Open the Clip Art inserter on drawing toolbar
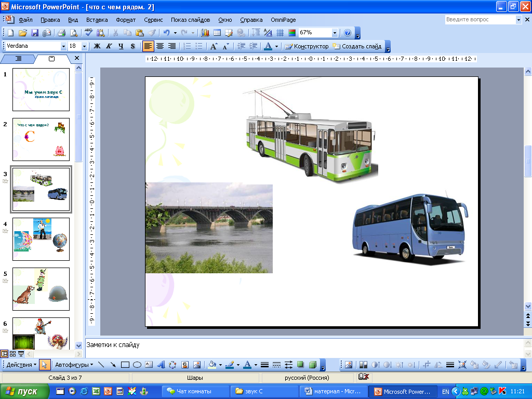Screen dimensions: 532x399 point(185,365)
